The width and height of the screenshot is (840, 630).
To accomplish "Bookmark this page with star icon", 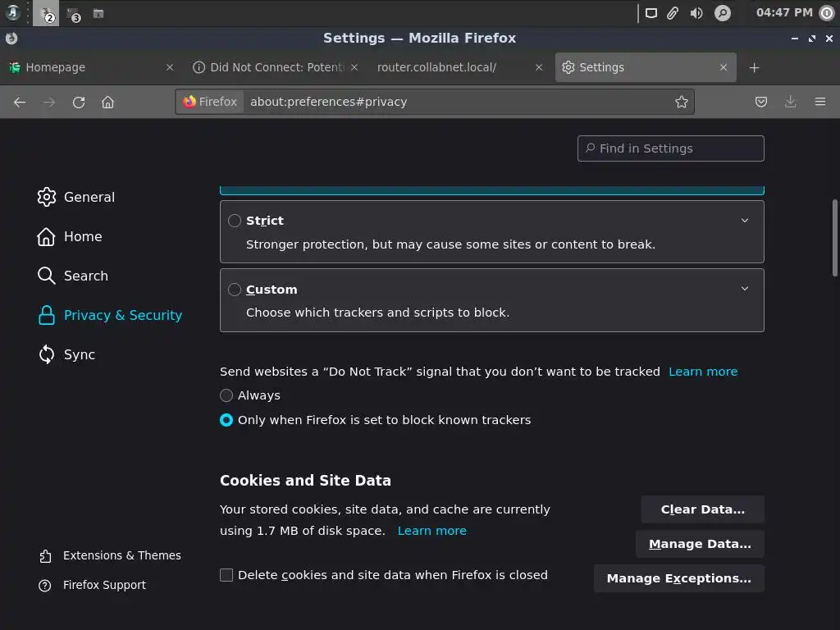I will click(681, 102).
